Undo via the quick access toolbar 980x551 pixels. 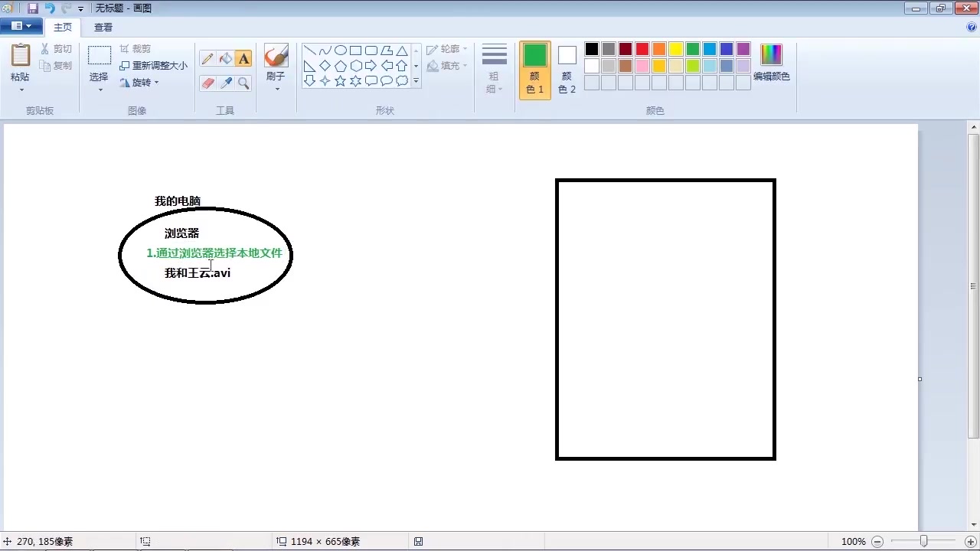tap(50, 8)
